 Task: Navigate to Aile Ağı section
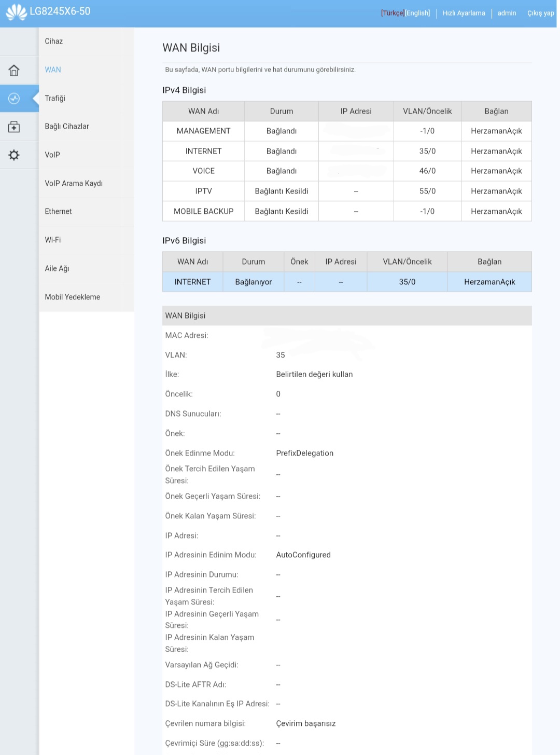coord(57,268)
